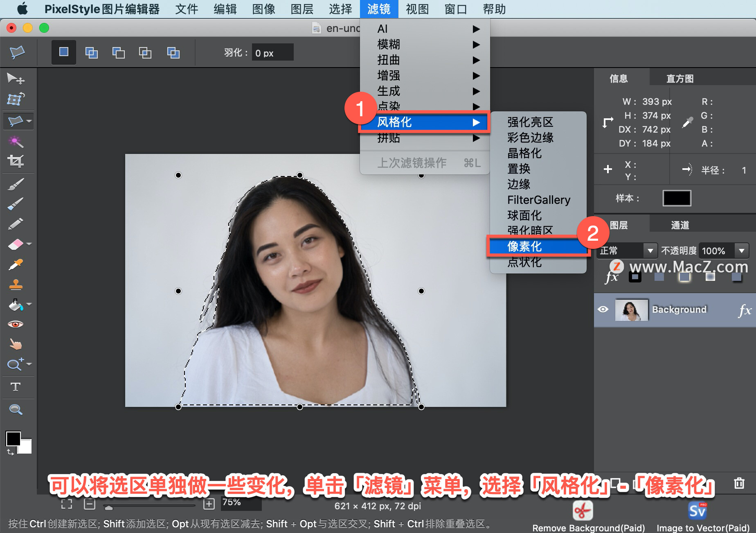Toggle the add-to-selection mode
The width and height of the screenshot is (756, 533).
point(91,52)
